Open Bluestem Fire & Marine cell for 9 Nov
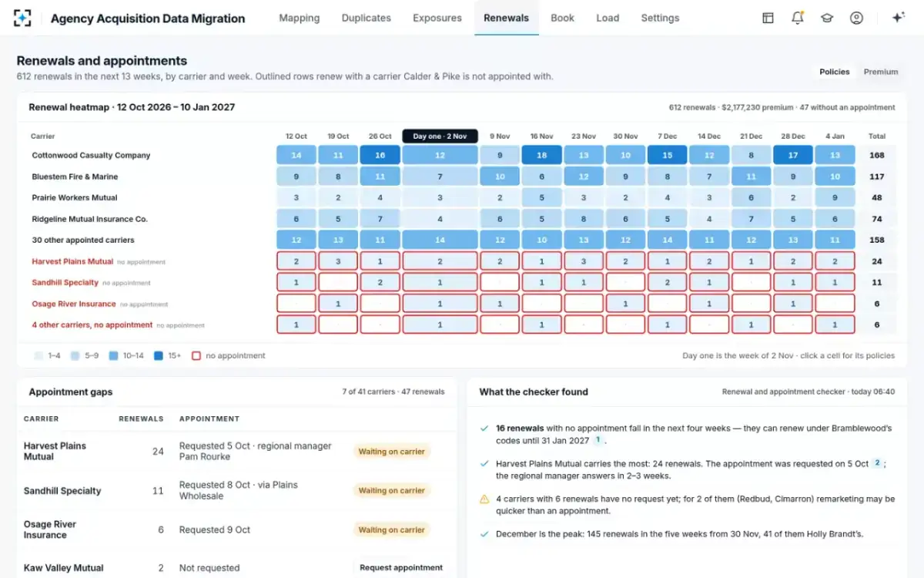Screen dimensions: 924x578 coord(500,176)
